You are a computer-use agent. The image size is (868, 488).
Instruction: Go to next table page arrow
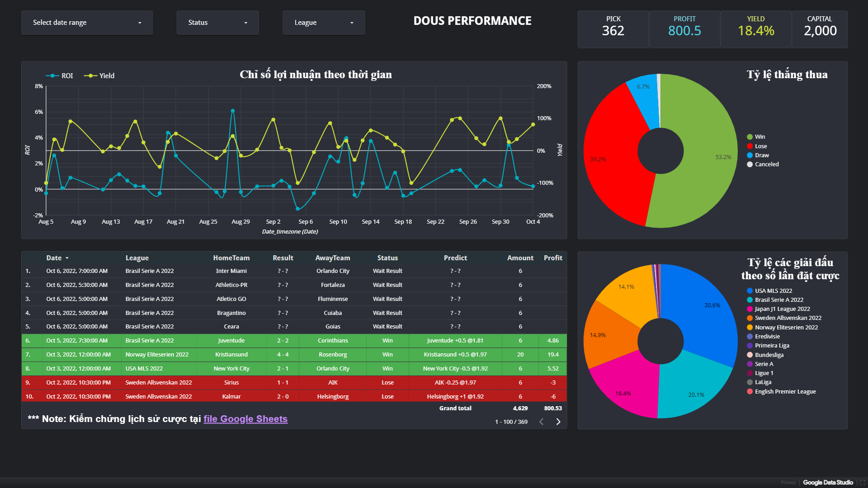point(558,422)
